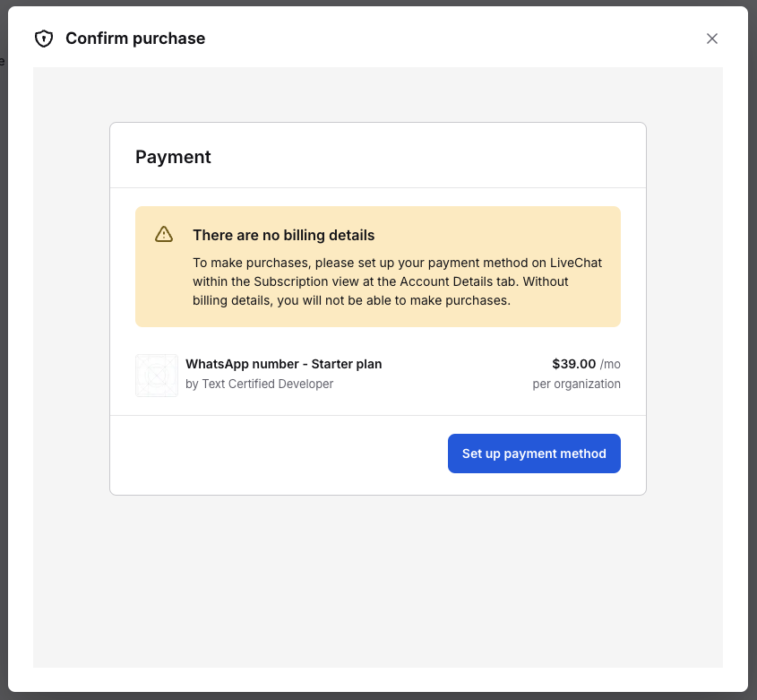
Task: Click the Confirm purchase dialog title
Action: [x=135, y=39]
